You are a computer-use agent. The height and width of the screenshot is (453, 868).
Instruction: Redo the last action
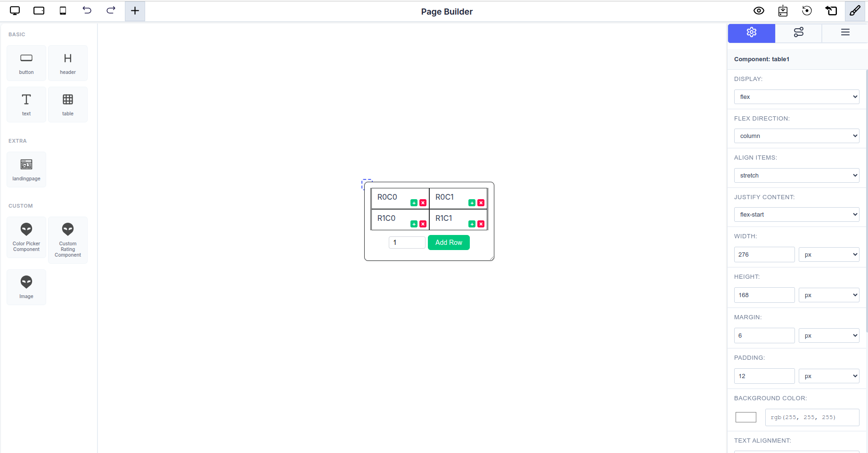111,10
